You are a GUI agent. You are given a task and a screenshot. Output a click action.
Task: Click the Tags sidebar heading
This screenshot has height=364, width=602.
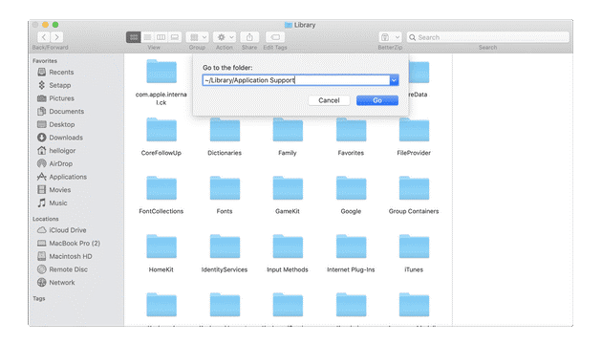coord(39,298)
